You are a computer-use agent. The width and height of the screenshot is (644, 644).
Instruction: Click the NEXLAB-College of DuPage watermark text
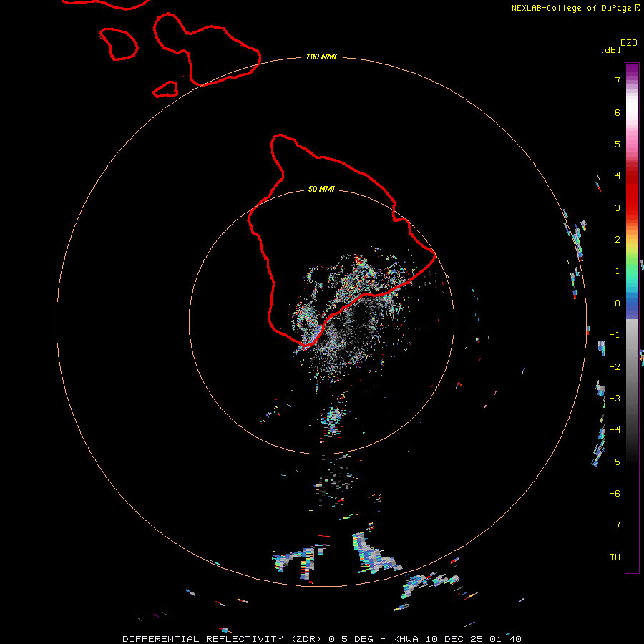tap(576, 8)
